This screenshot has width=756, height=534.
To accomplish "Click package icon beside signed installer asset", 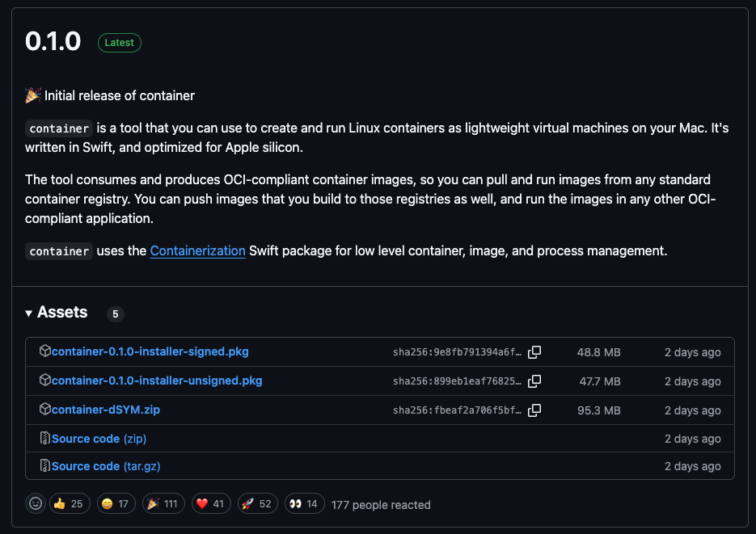I will point(46,351).
